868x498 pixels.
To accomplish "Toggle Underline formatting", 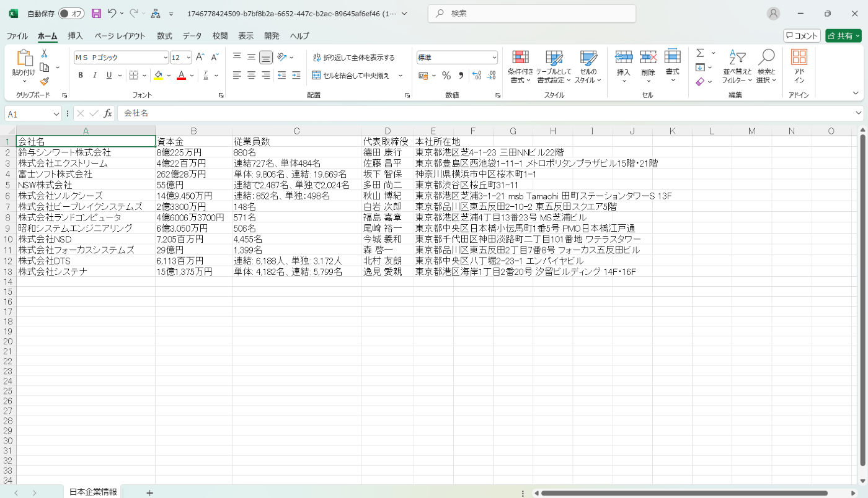I will click(x=110, y=76).
